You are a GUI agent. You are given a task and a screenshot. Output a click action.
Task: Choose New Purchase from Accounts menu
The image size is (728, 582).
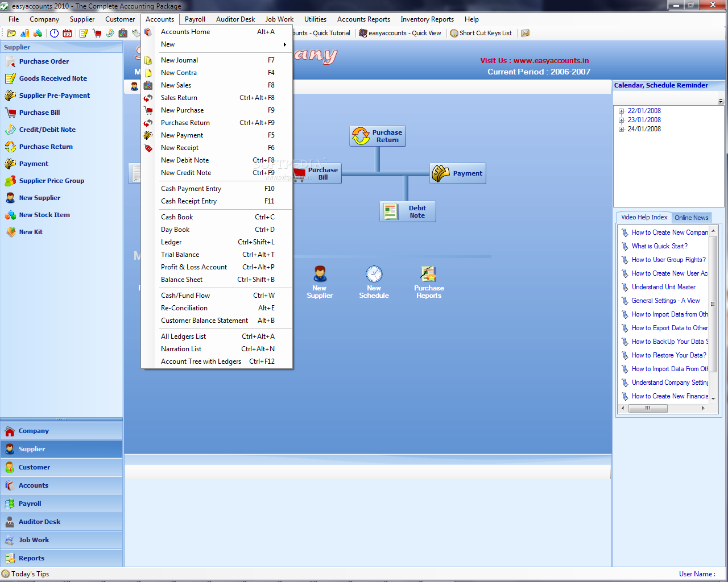click(217, 110)
